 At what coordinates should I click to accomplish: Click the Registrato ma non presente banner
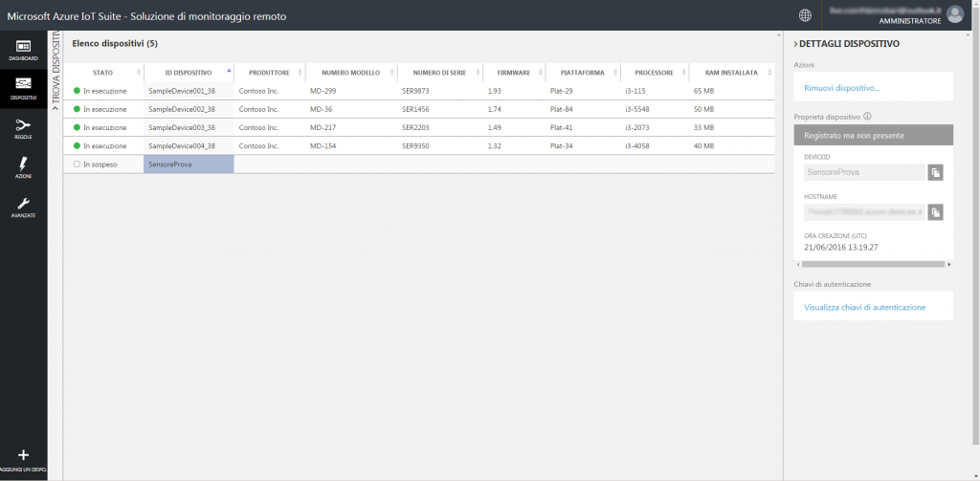[x=873, y=135]
